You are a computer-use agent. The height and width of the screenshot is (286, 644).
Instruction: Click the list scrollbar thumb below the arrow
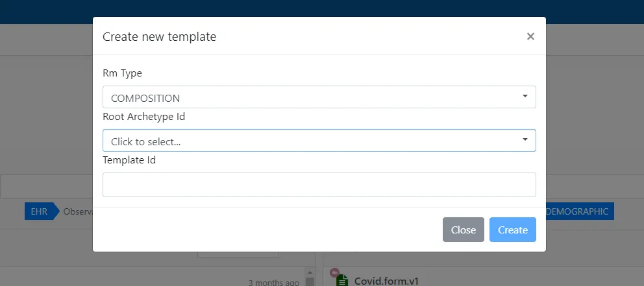coord(310,282)
